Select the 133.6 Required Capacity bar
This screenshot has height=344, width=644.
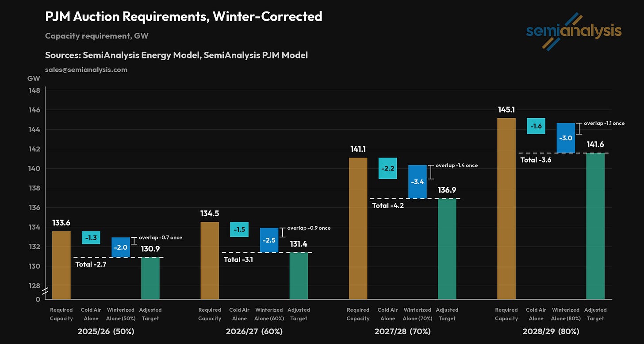tap(61, 265)
